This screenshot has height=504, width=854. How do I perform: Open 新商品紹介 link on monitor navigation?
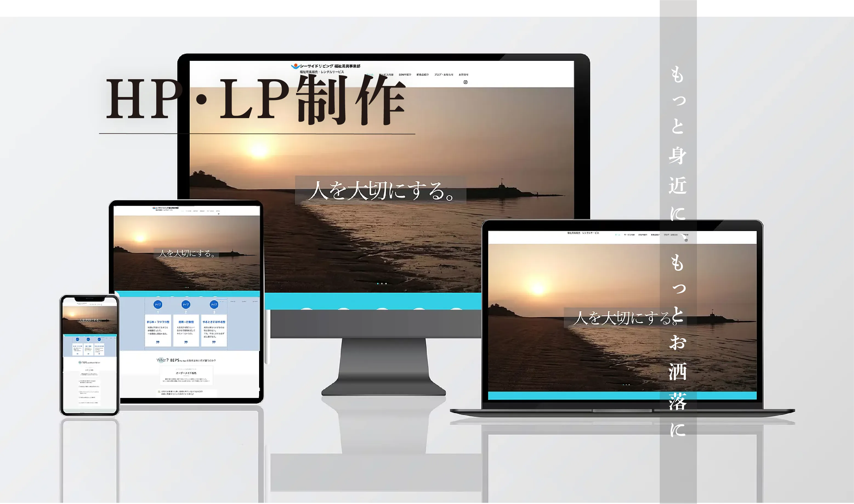pos(422,75)
